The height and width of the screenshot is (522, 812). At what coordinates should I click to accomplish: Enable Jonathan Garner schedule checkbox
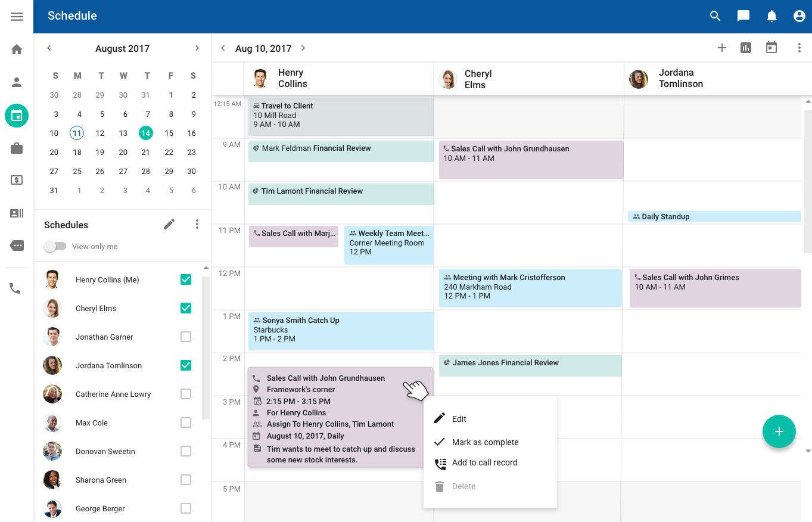186,337
